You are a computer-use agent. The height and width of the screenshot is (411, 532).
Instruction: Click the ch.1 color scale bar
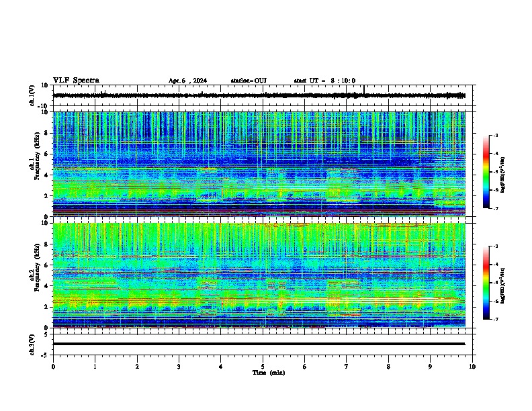click(486, 172)
